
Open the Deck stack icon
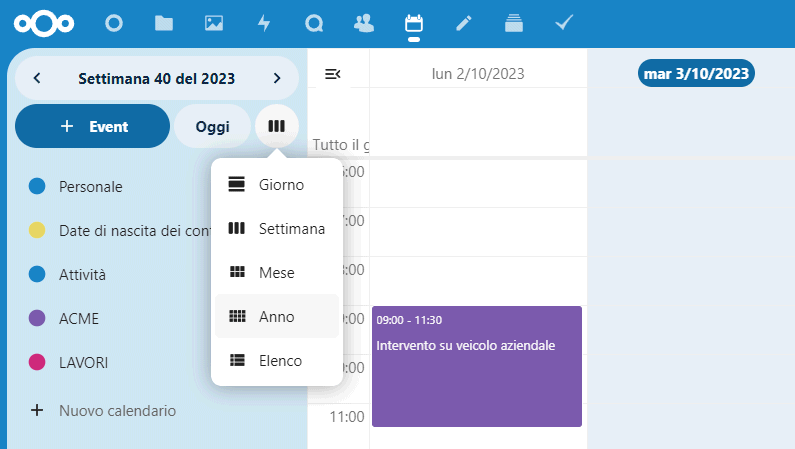(514, 23)
